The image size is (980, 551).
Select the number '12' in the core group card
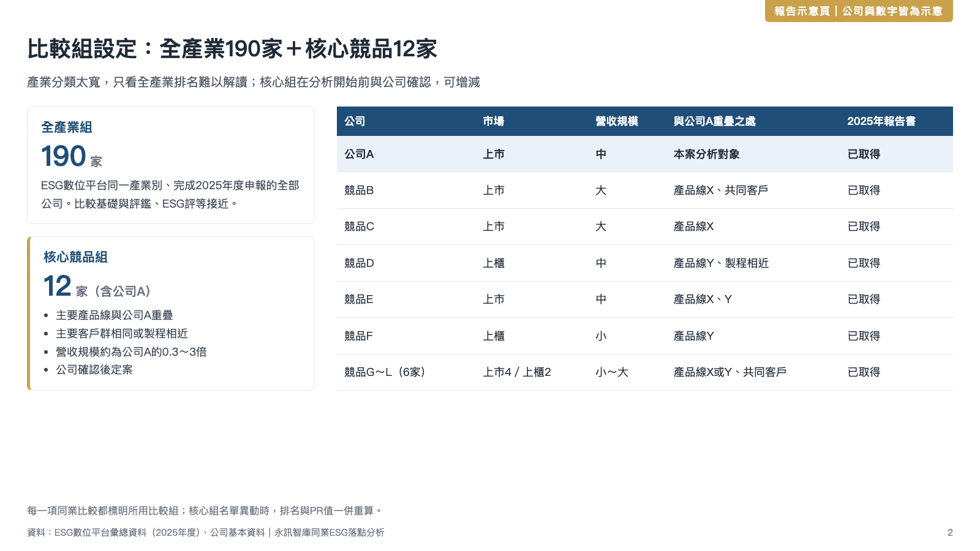pos(58,286)
